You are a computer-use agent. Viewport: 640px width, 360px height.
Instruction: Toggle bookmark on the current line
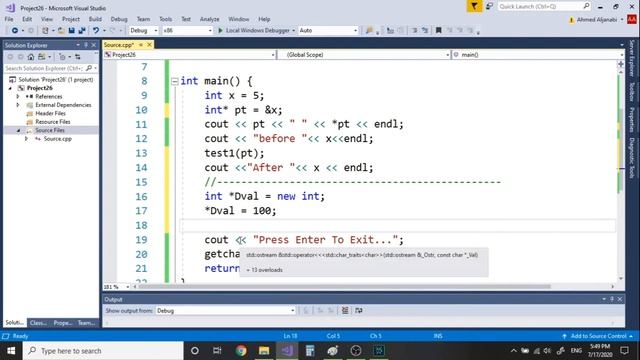[x=438, y=31]
